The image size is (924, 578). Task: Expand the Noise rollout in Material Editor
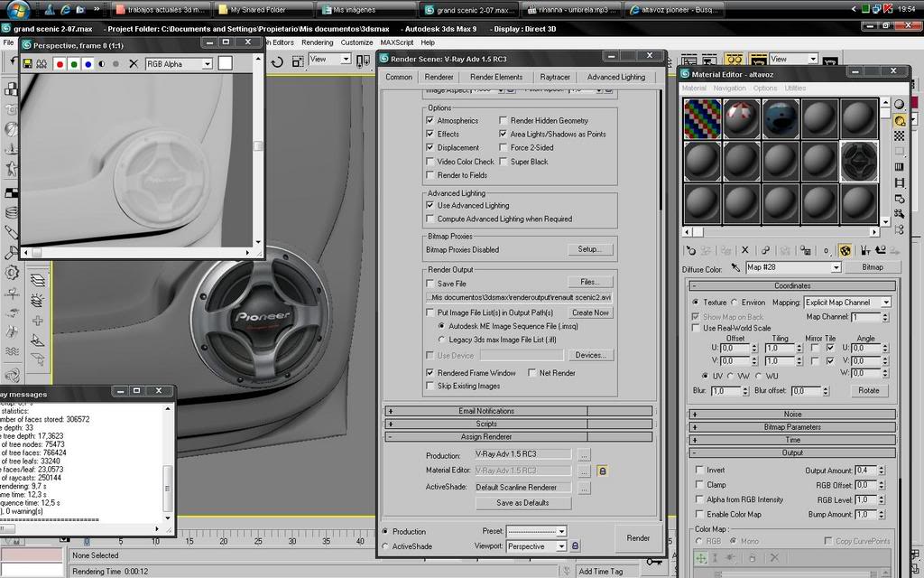(792, 414)
